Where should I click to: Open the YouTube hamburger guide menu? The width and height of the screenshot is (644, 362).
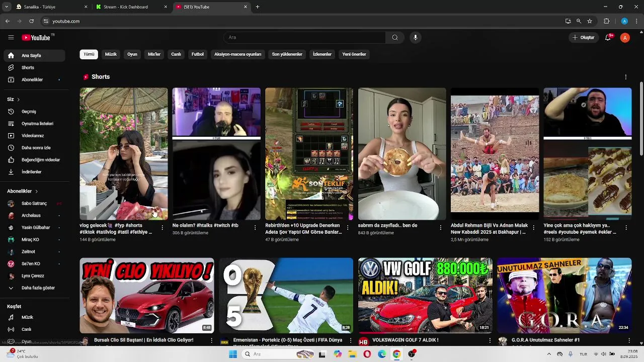(11, 37)
